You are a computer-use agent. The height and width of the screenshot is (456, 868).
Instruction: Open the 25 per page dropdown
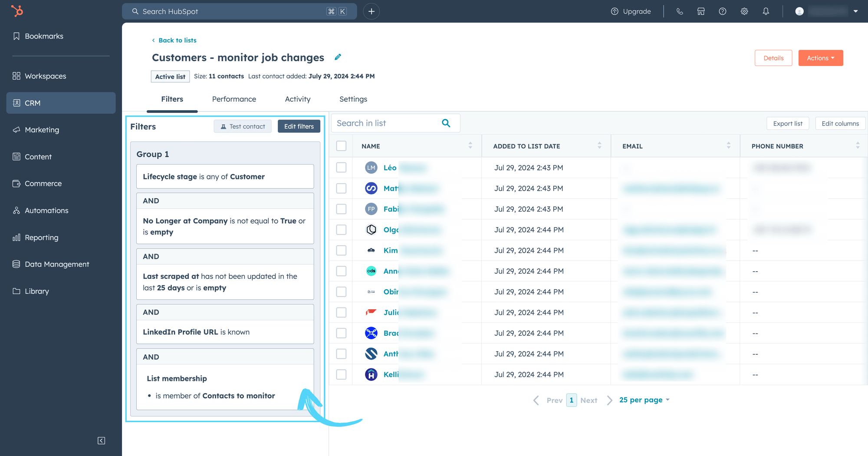644,400
